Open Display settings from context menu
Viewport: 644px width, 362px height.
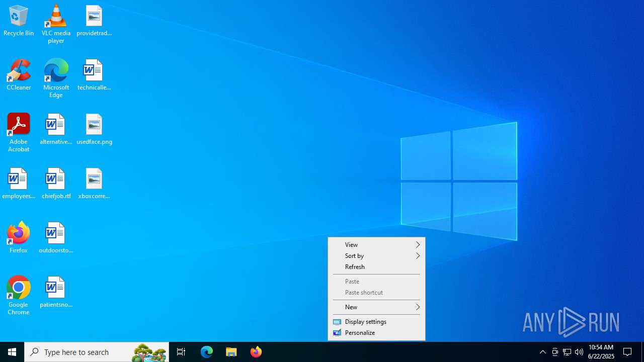[376, 322]
